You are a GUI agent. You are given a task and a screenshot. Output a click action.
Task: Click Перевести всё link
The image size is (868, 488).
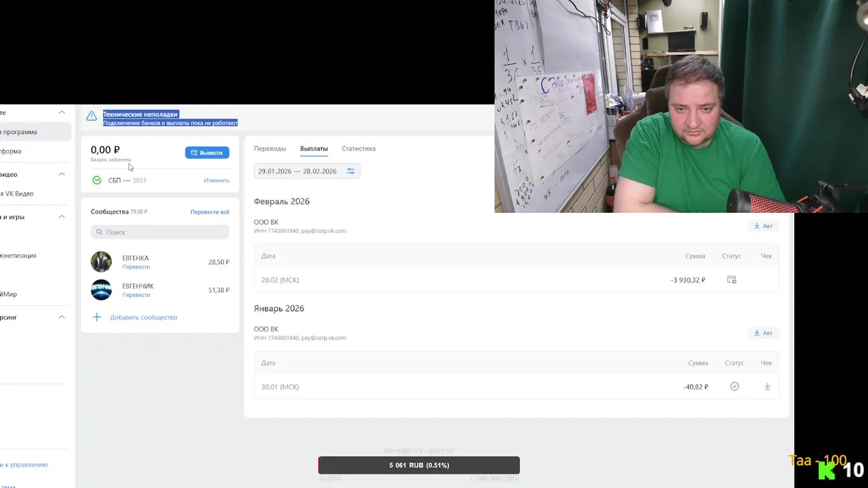(x=210, y=212)
